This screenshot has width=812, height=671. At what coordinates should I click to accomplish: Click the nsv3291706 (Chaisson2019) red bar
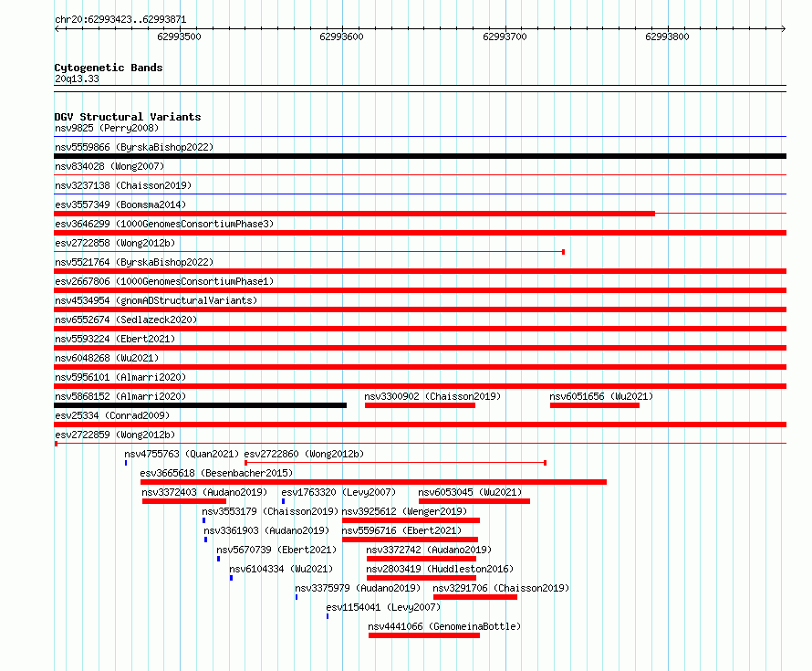click(474, 597)
